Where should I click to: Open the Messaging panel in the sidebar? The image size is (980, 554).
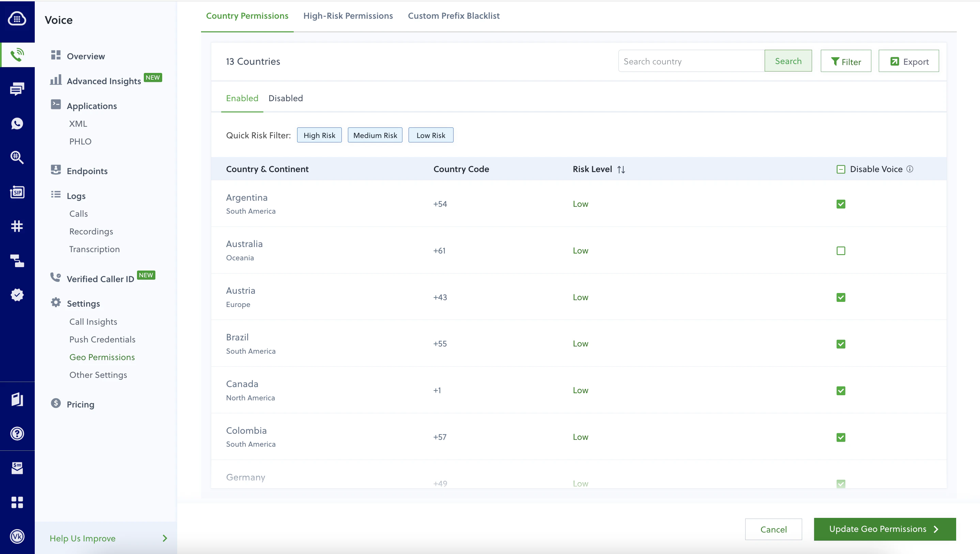click(17, 89)
